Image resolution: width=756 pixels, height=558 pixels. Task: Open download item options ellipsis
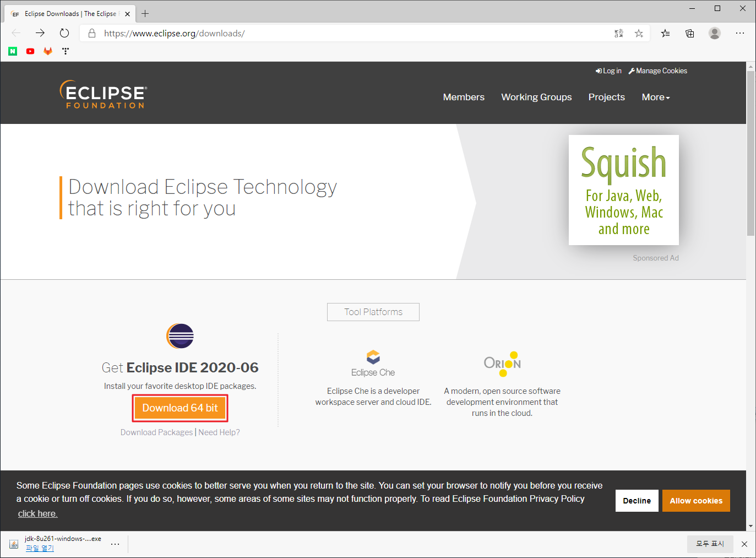[115, 544]
